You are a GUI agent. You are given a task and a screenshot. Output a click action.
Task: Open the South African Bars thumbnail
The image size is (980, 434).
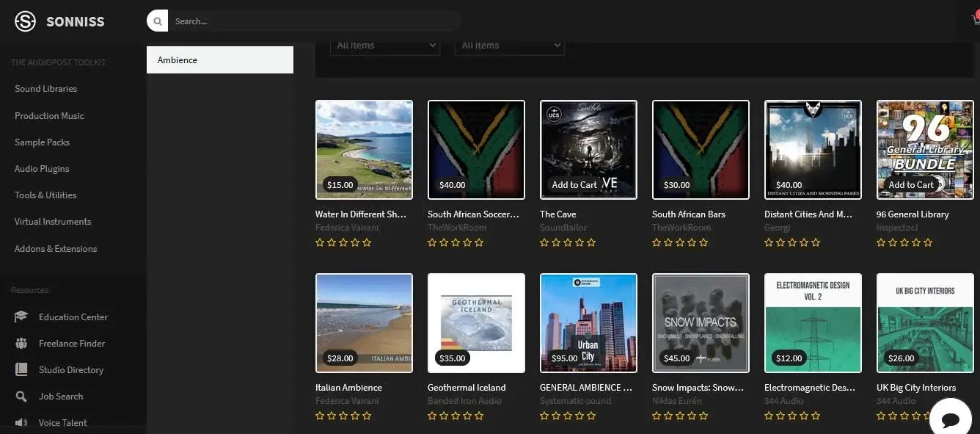[x=701, y=150]
